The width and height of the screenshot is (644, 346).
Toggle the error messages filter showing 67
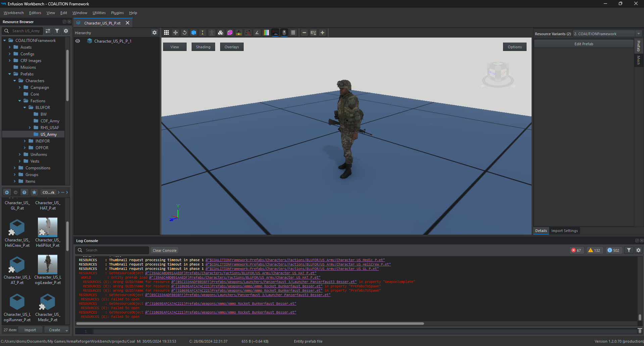(x=576, y=250)
